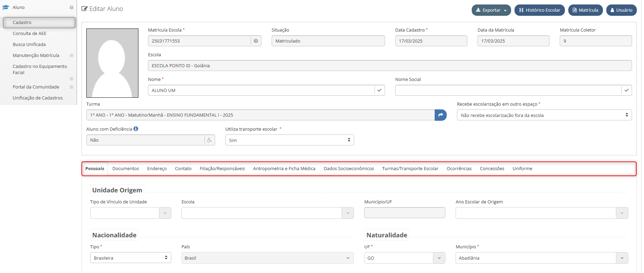
Task: Switch to the Contato tab
Action: click(x=183, y=168)
